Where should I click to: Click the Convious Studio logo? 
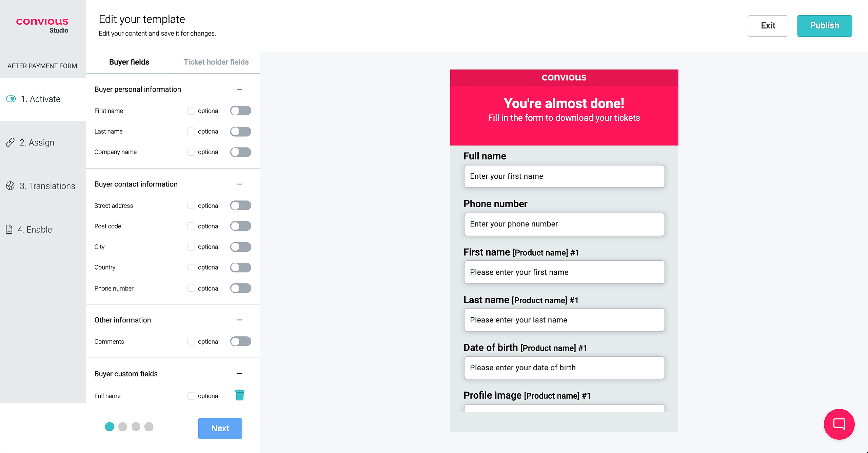click(x=42, y=25)
